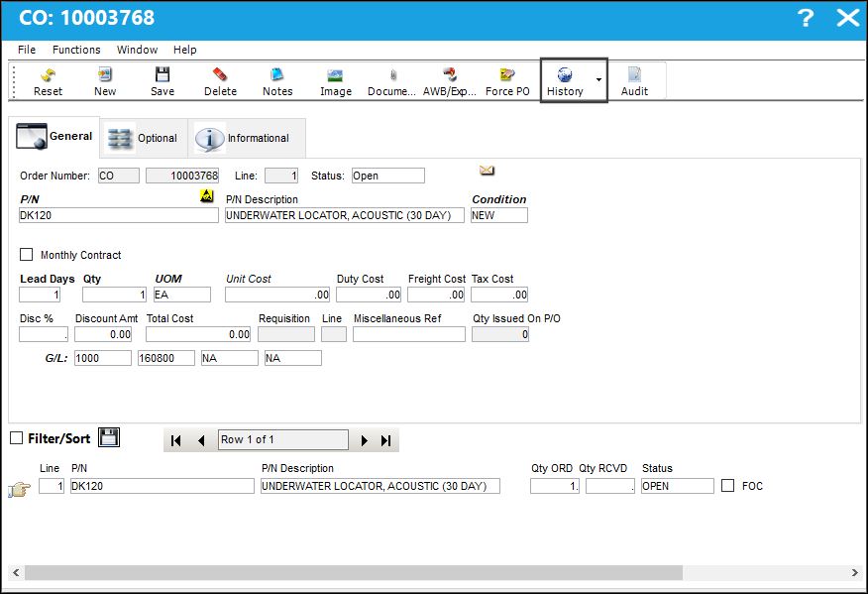Click the Force PO toolbar icon
This screenshot has width=868, height=594.
(x=507, y=81)
